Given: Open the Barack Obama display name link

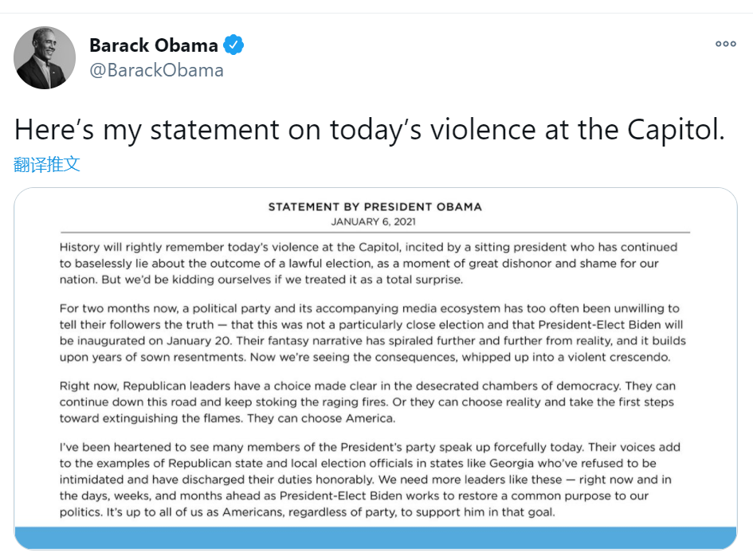Looking at the screenshot, I should pos(154,45).
